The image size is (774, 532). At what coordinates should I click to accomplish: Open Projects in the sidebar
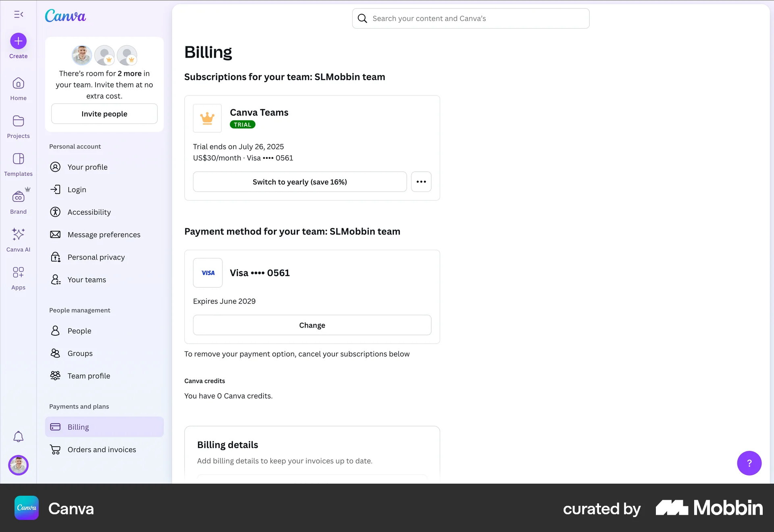[18, 126]
